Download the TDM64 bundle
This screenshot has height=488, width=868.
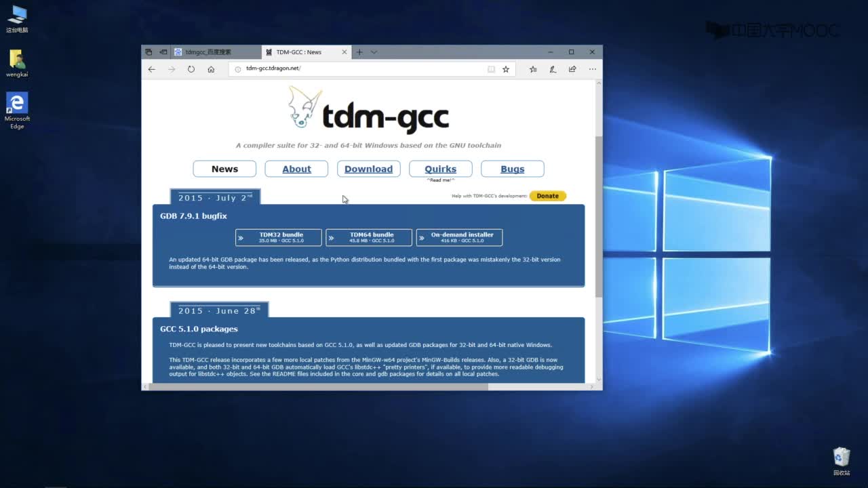coord(369,237)
